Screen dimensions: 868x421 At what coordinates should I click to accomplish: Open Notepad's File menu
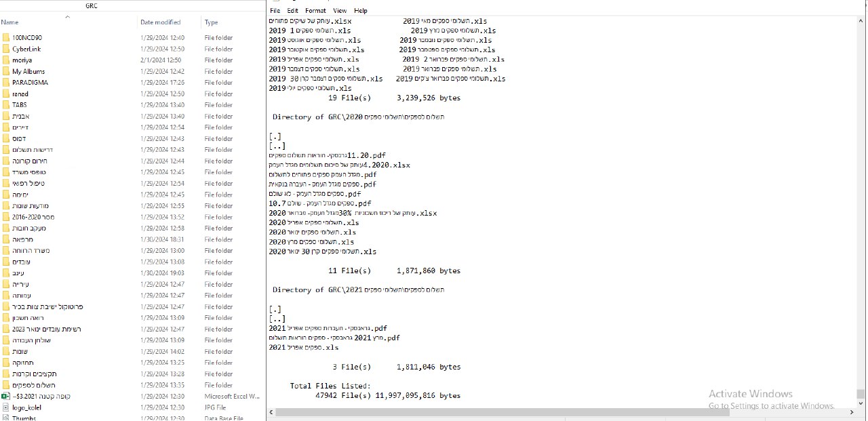pyautogui.click(x=275, y=11)
